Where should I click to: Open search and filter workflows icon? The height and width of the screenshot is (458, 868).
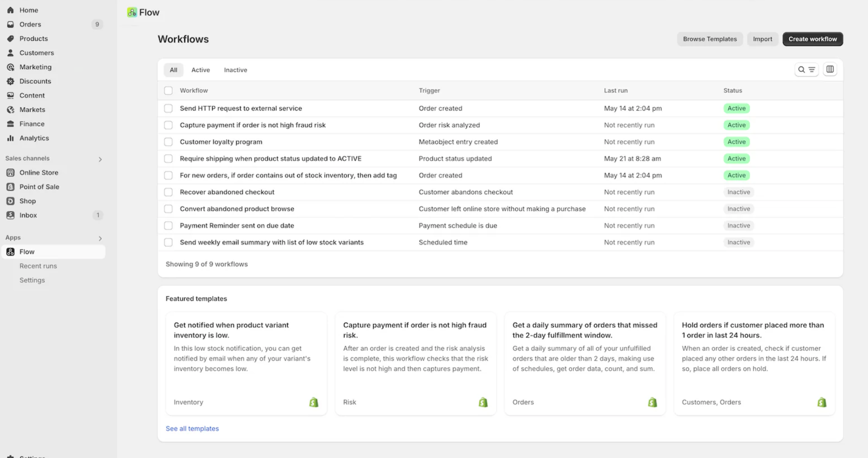tap(806, 70)
